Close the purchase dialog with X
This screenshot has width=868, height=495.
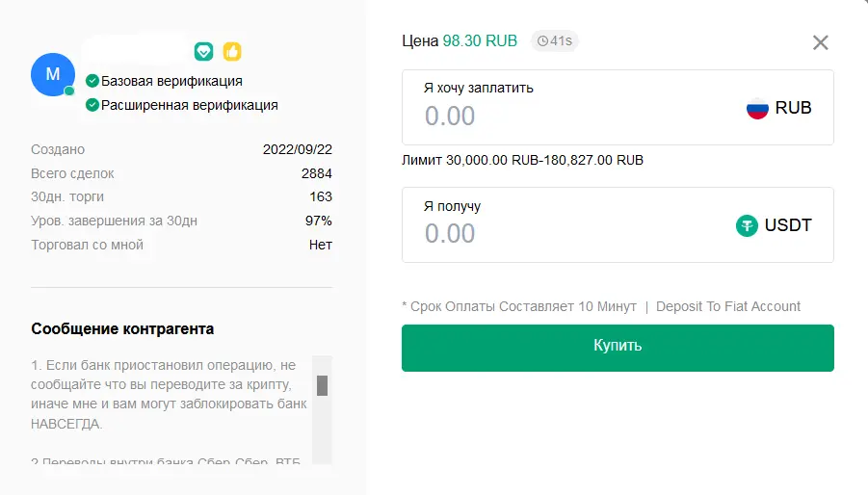(x=821, y=42)
